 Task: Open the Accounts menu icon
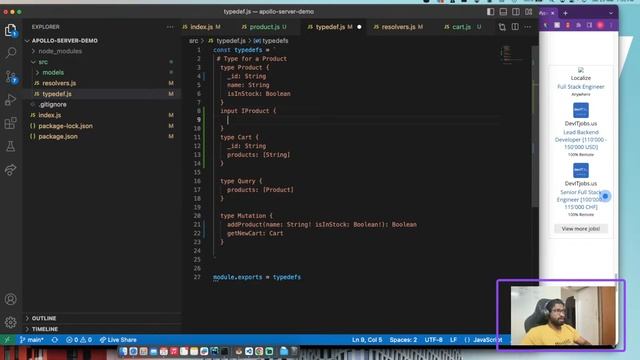tap(11, 299)
